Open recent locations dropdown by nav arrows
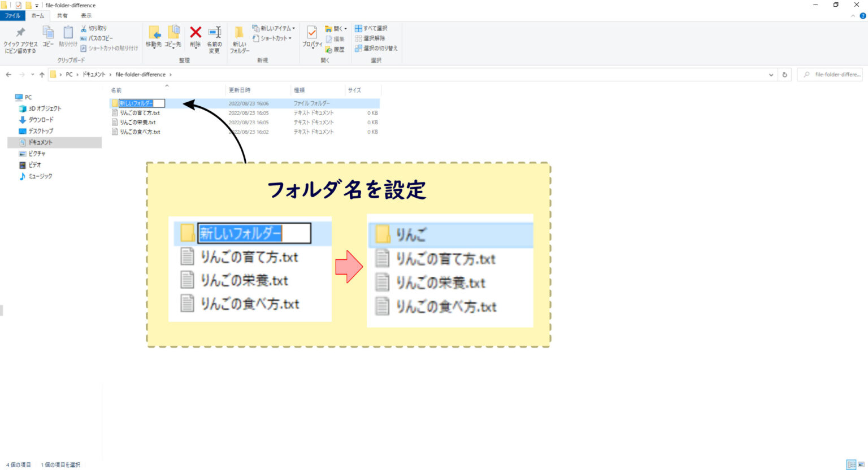 (33, 75)
